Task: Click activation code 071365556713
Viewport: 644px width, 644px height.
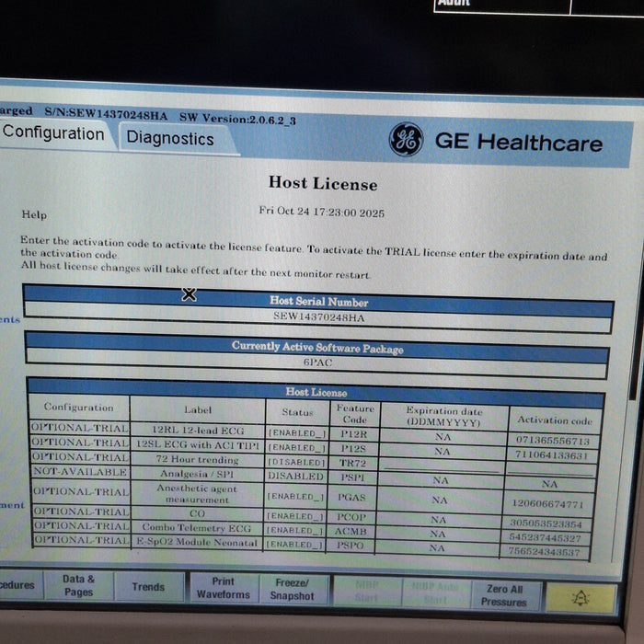Action: coord(552,441)
